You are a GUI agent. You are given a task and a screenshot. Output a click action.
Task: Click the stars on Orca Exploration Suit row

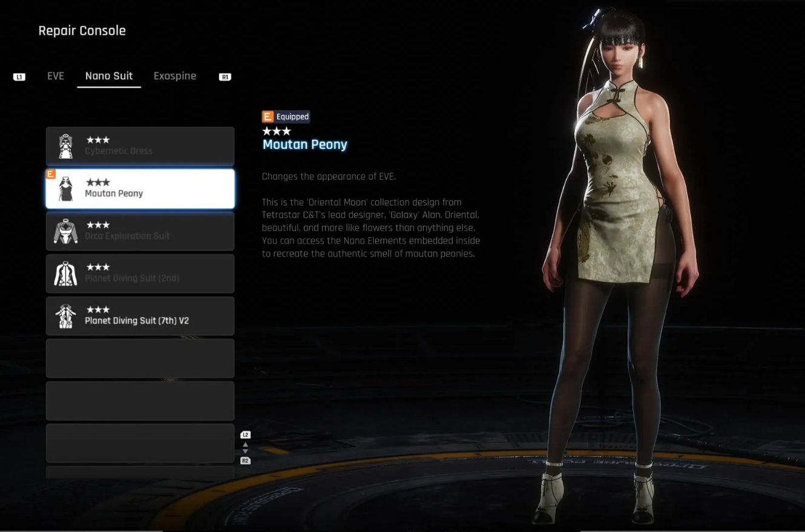[98, 225]
